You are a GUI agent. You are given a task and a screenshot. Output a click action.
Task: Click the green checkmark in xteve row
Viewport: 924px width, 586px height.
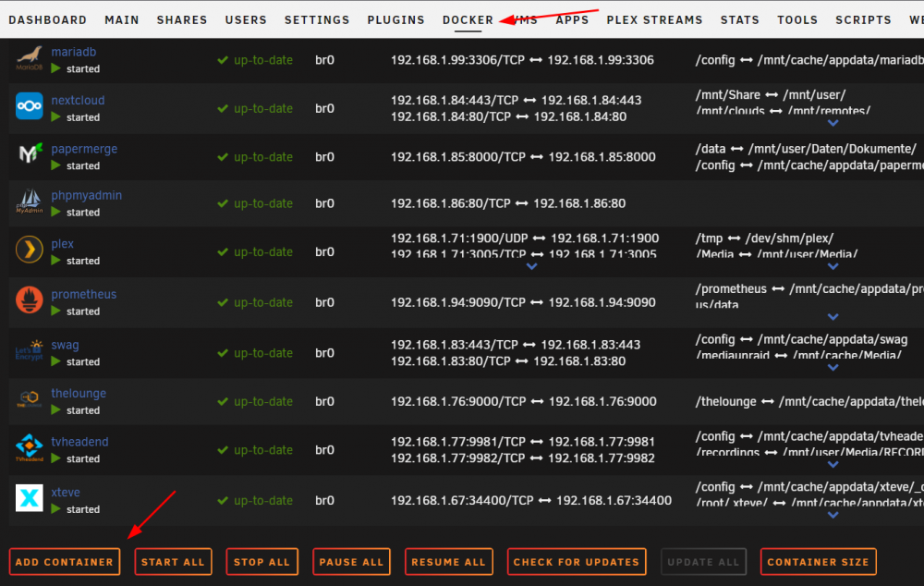pos(223,501)
